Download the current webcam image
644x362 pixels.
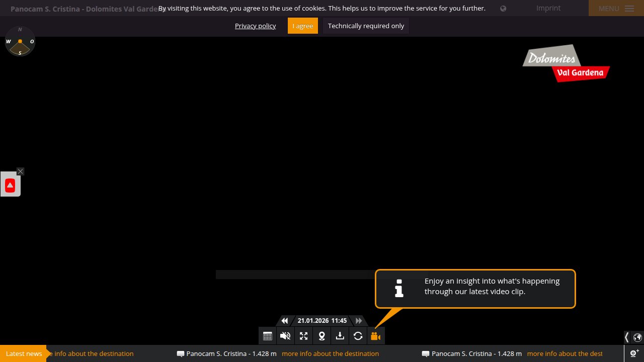click(x=340, y=336)
